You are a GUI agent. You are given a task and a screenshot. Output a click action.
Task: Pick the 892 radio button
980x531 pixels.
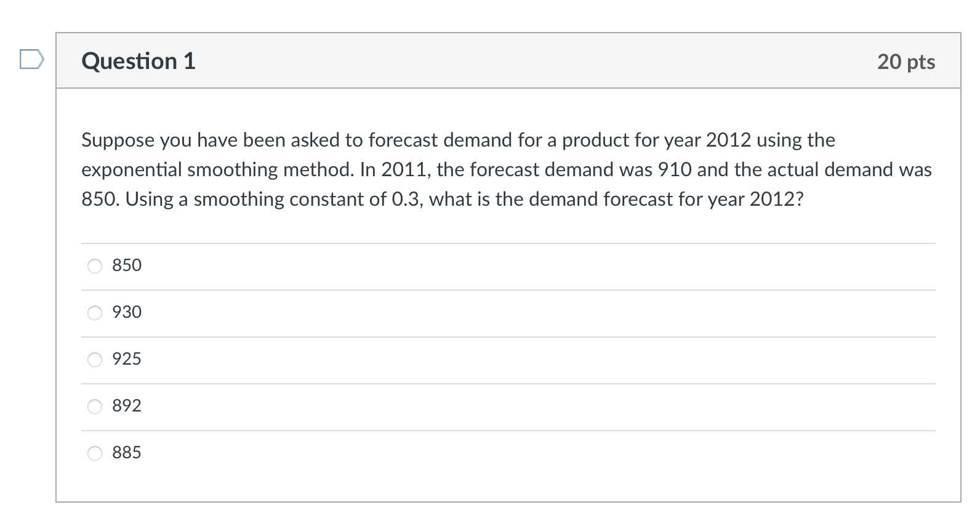click(95, 407)
